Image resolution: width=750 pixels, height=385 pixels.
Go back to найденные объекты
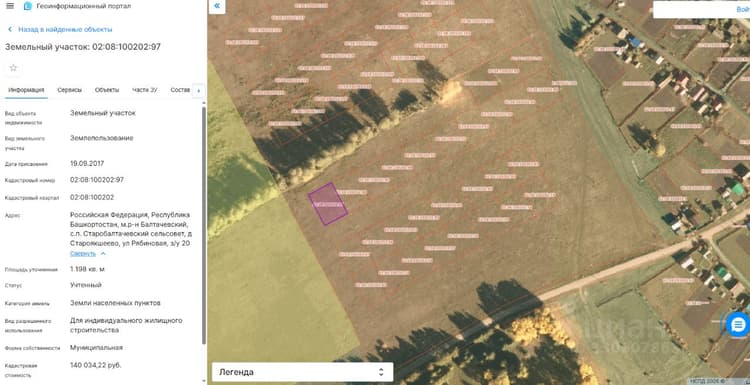(x=65, y=29)
